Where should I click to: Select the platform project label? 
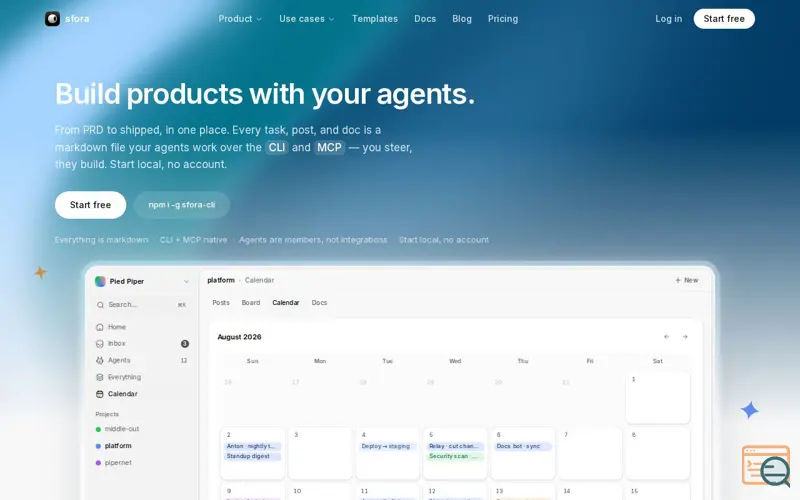[x=118, y=446]
